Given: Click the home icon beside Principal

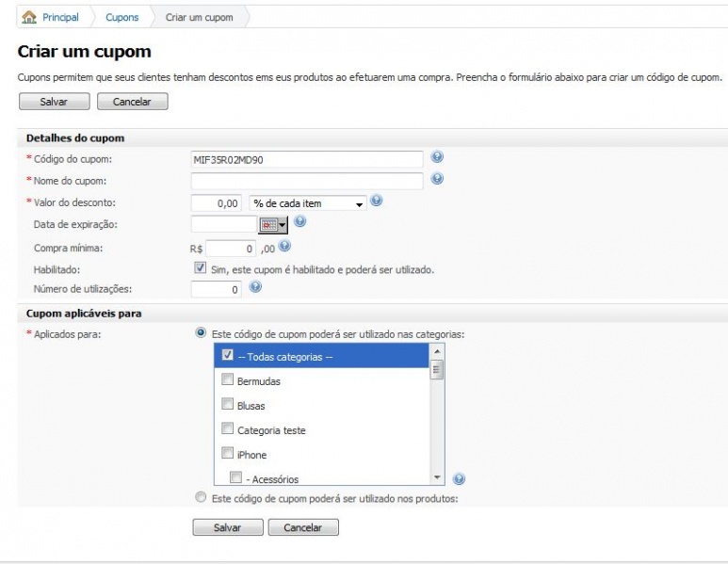Looking at the screenshot, I should (29, 18).
